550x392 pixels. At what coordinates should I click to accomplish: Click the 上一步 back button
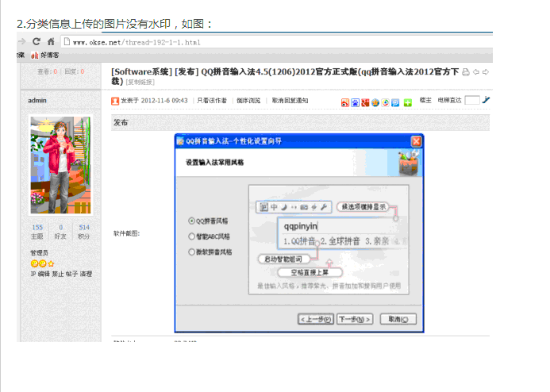(316, 320)
